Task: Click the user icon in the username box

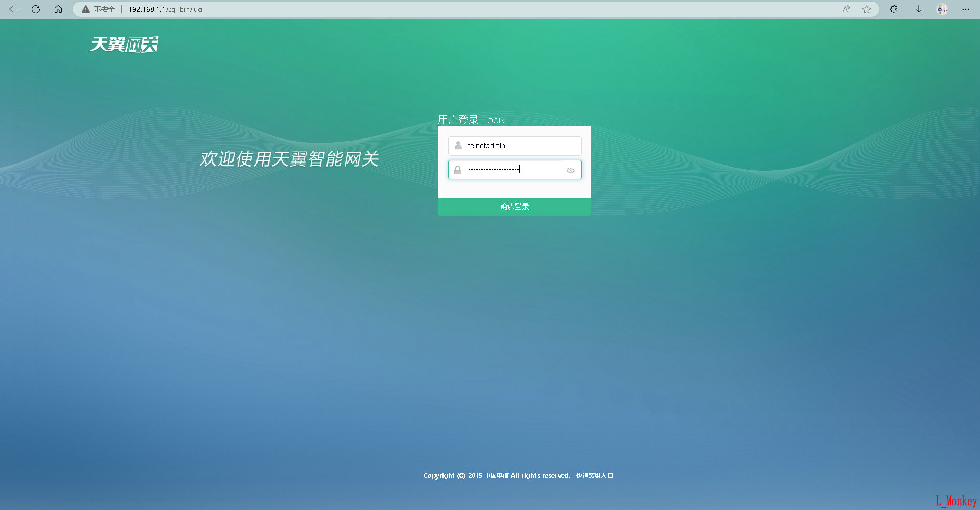Action: tap(458, 146)
